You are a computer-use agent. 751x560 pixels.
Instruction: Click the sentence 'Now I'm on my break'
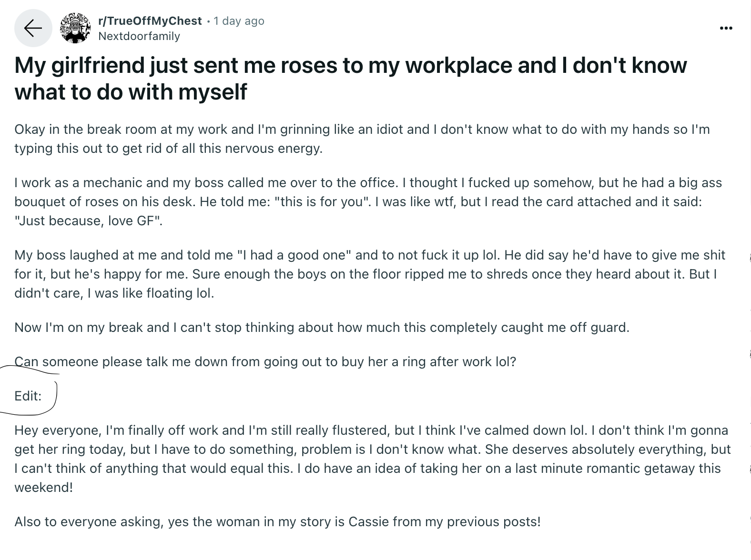[x=322, y=328]
